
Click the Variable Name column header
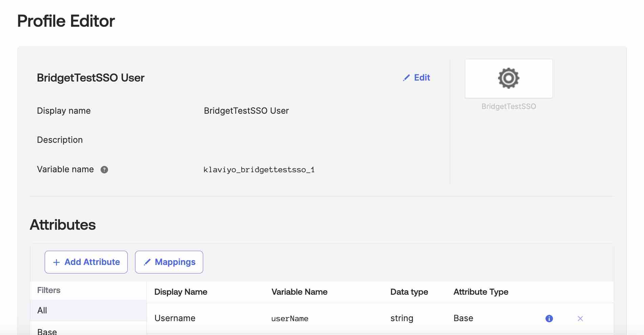(299, 292)
